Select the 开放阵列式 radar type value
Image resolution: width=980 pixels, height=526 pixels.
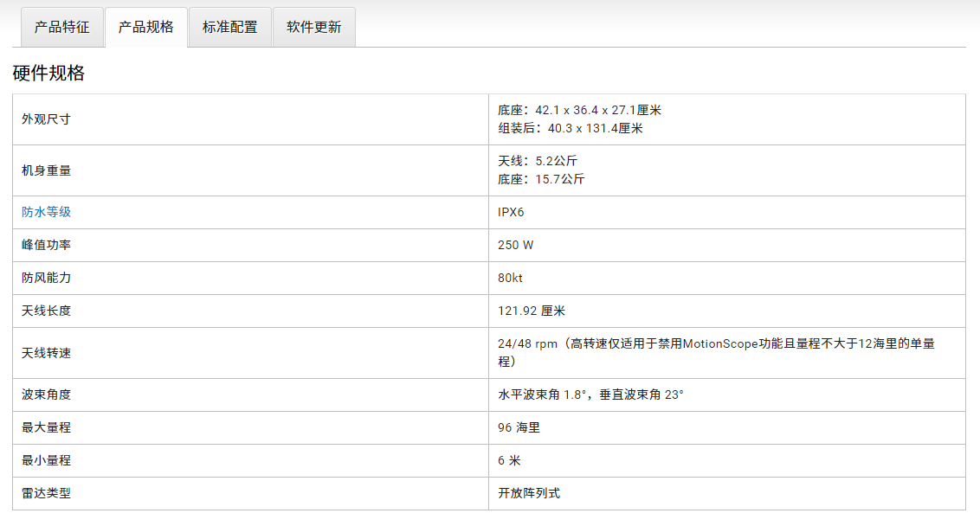pos(529,493)
